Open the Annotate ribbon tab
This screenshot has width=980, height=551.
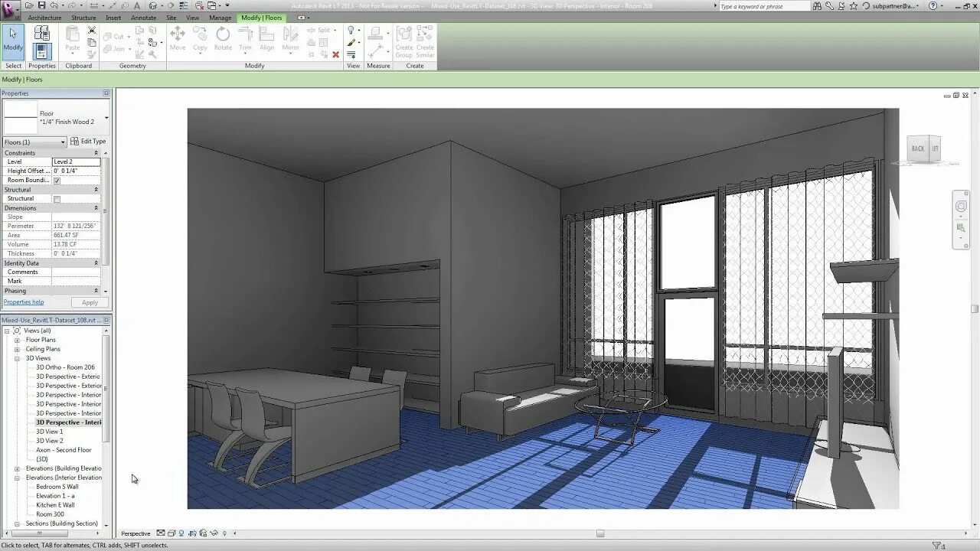pyautogui.click(x=143, y=18)
